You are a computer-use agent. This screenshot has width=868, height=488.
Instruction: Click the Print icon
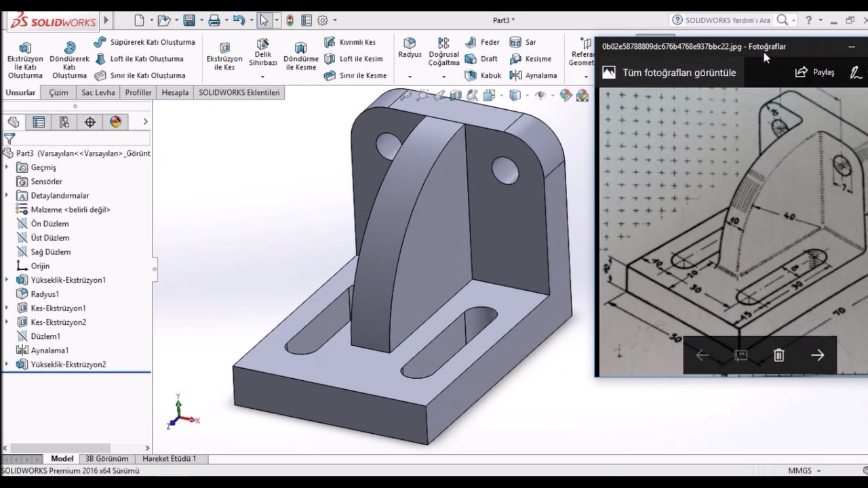(x=214, y=20)
